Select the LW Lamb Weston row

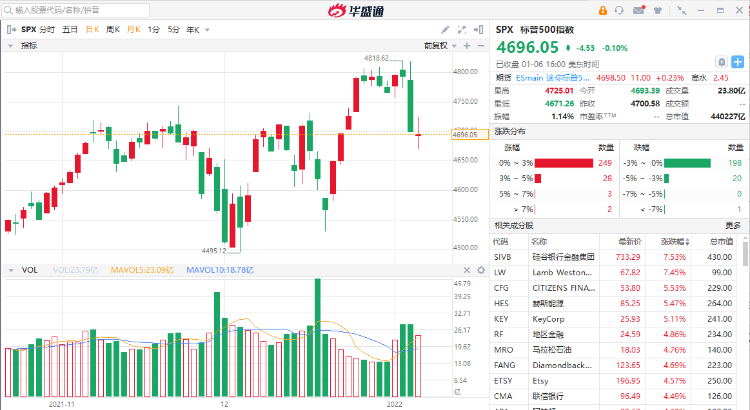click(x=616, y=272)
